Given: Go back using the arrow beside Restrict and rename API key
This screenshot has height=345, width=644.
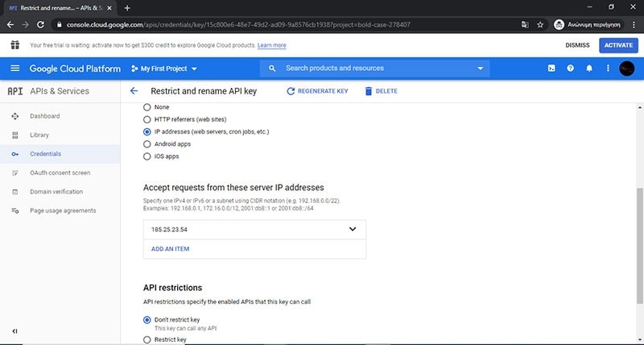Looking at the screenshot, I should pos(134,91).
